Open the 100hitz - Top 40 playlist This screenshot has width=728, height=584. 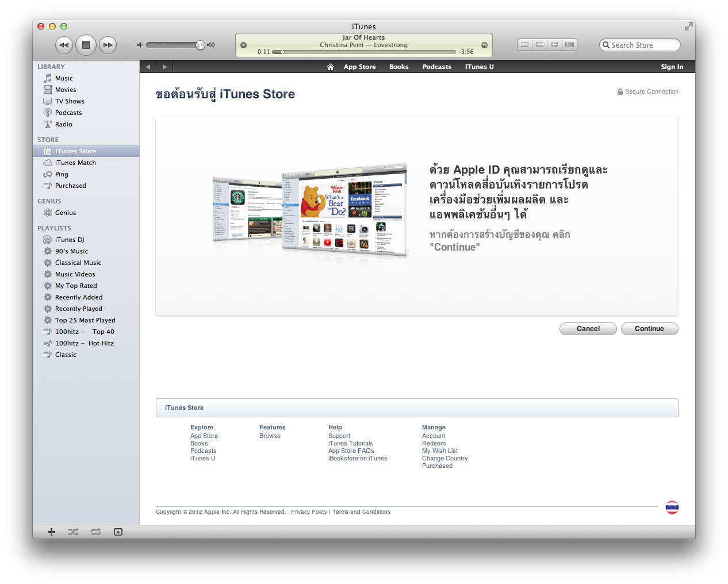pyautogui.click(x=86, y=332)
